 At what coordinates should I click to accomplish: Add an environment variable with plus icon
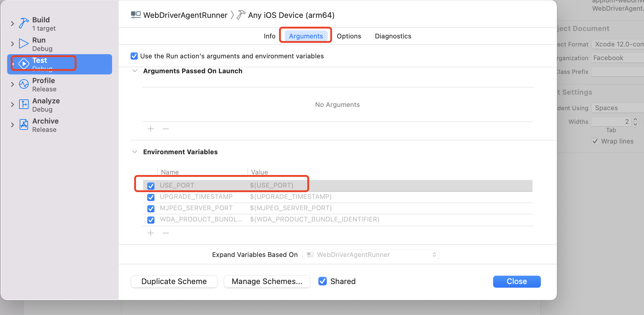pyautogui.click(x=151, y=233)
